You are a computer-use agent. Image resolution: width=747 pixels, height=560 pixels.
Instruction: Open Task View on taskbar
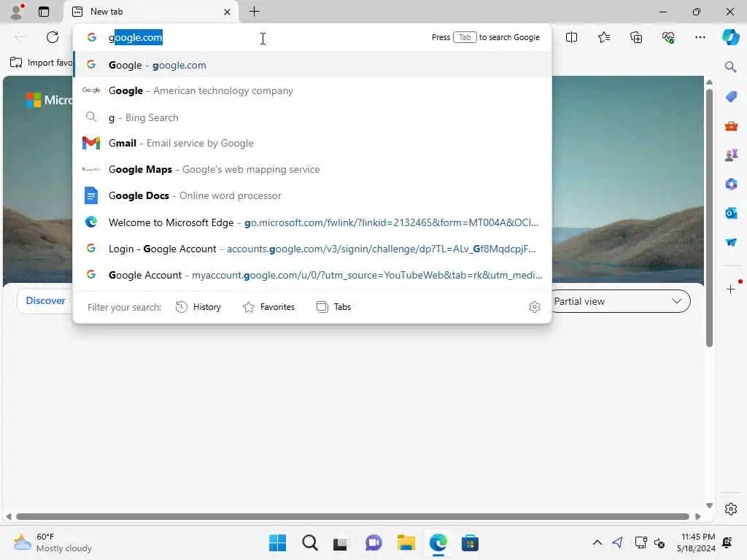click(340, 543)
